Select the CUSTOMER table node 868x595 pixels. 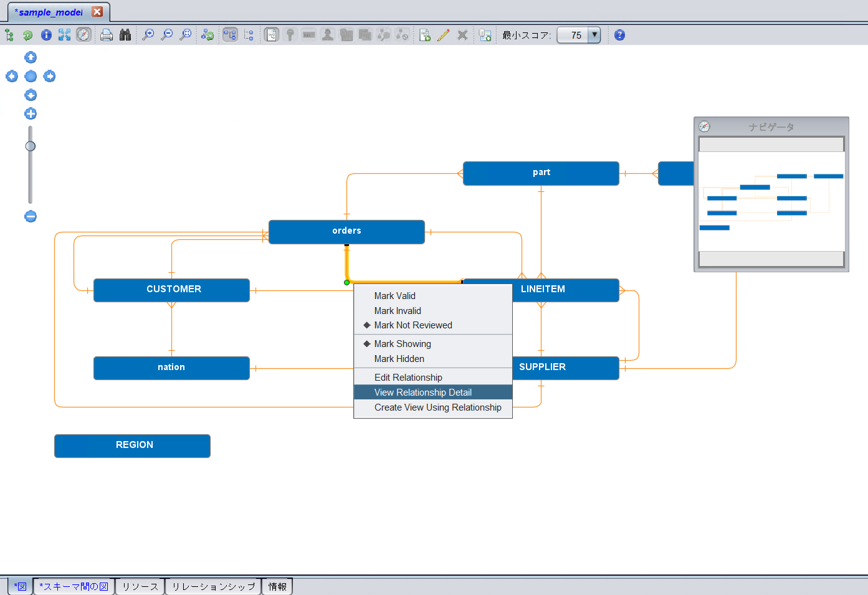coord(171,290)
